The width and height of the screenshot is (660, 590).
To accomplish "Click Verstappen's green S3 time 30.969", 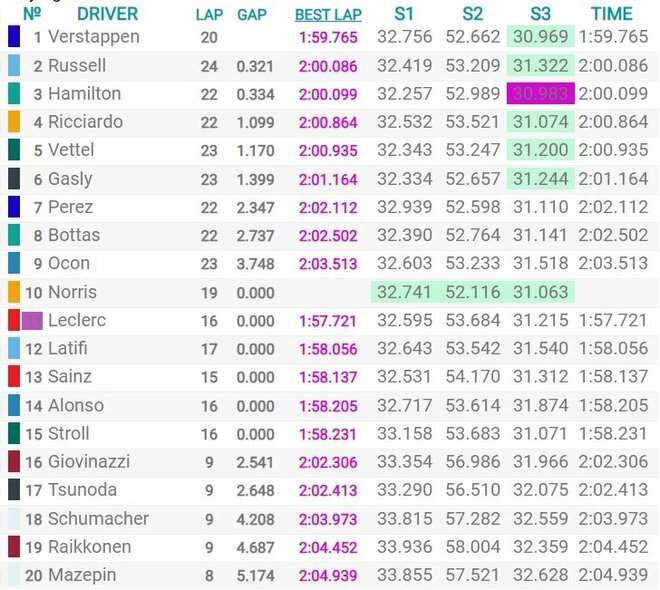I will [x=540, y=37].
